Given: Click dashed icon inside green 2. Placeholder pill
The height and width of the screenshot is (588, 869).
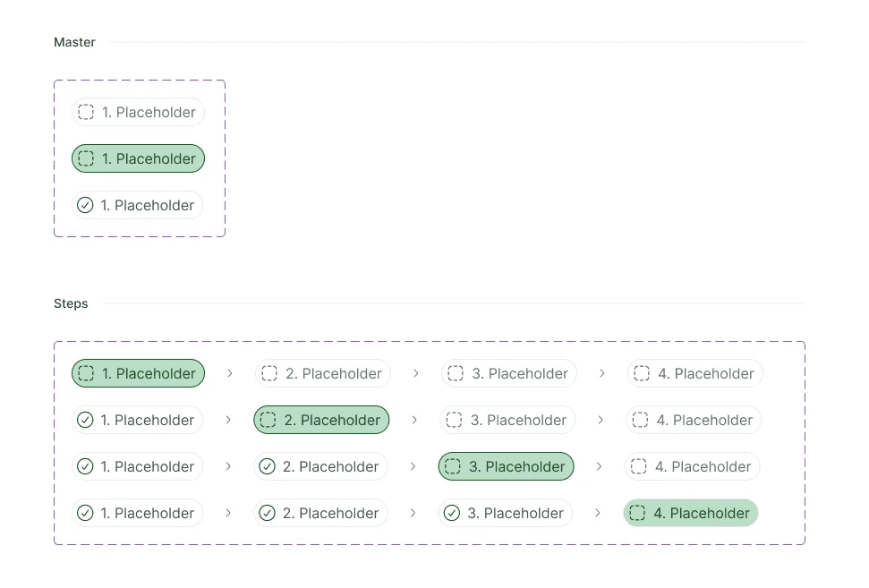Looking at the screenshot, I should [x=268, y=420].
